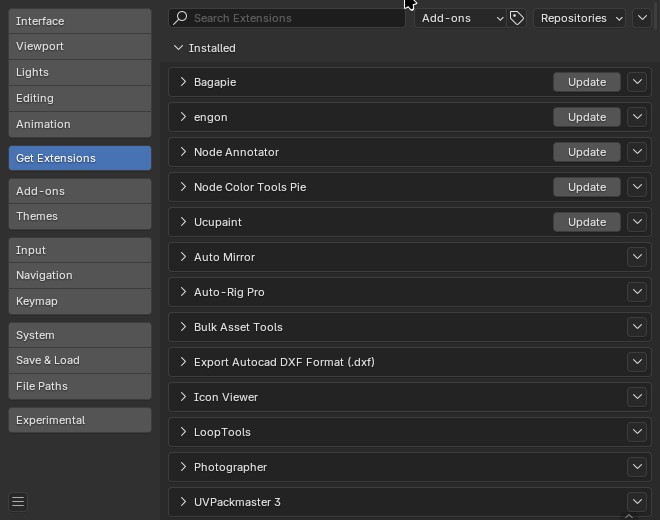The image size is (660, 520).
Task: Expand the Auto-Rig Pro details
Action: (183, 291)
